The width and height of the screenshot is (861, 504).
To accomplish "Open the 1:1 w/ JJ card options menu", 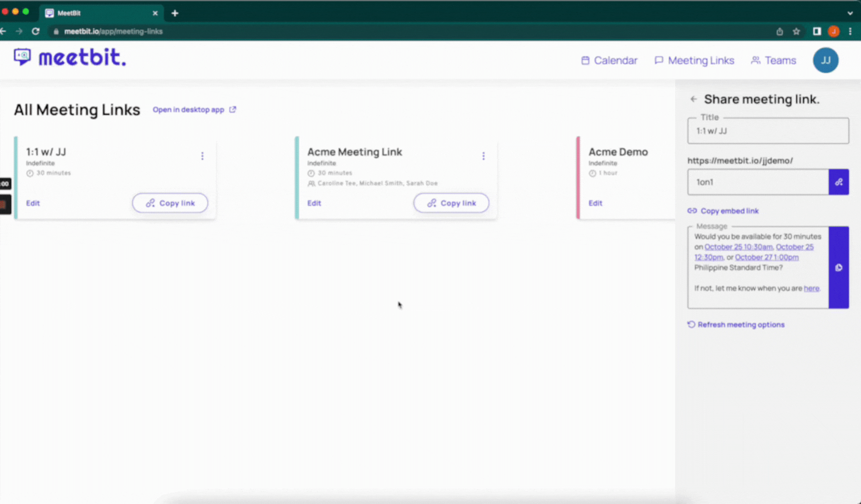I will (x=202, y=156).
